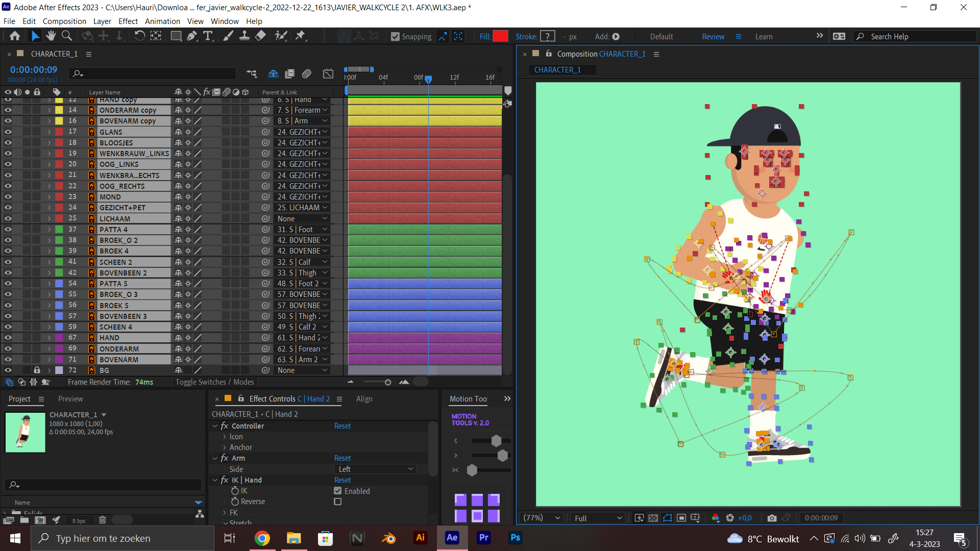
Task: Open the Full resolution dropdown
Action: [598, 518]
